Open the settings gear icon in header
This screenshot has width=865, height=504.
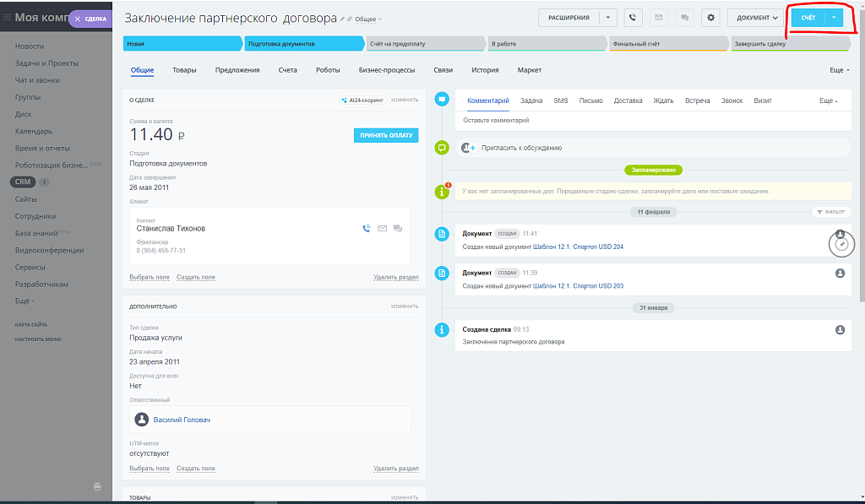710,18
